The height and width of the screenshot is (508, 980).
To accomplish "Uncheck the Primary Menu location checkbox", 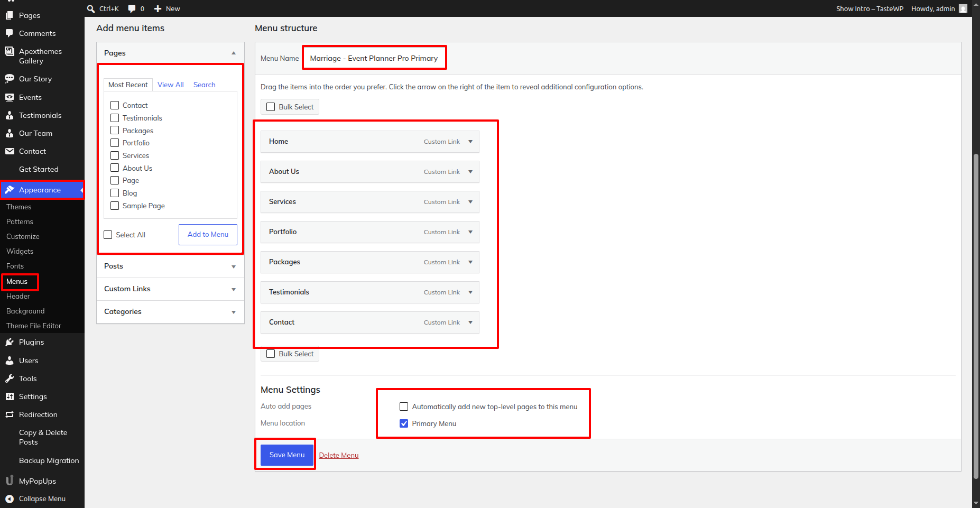I will (404, 423).
